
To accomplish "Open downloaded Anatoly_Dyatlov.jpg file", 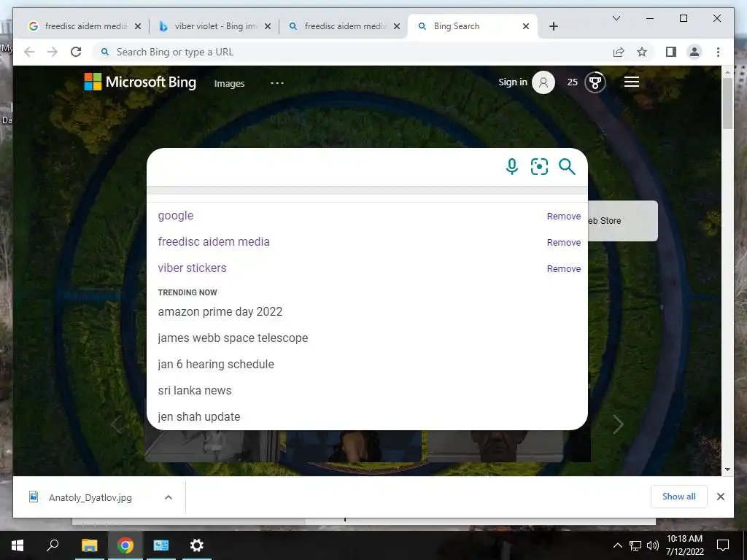I will pos(90,497).
